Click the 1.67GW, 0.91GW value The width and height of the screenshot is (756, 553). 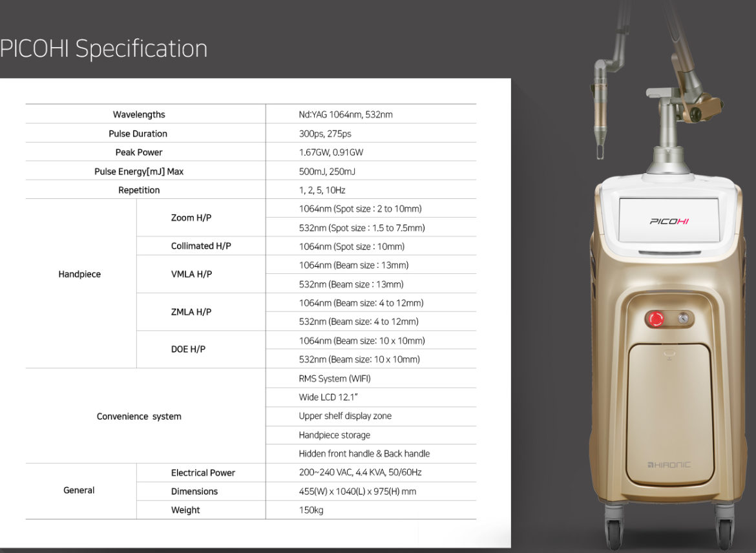331,152
